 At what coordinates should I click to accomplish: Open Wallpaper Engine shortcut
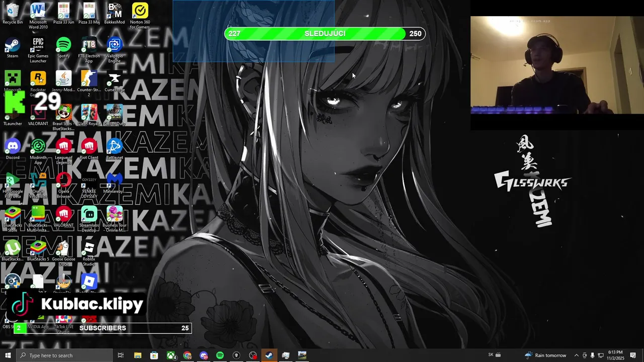(115, 50)
